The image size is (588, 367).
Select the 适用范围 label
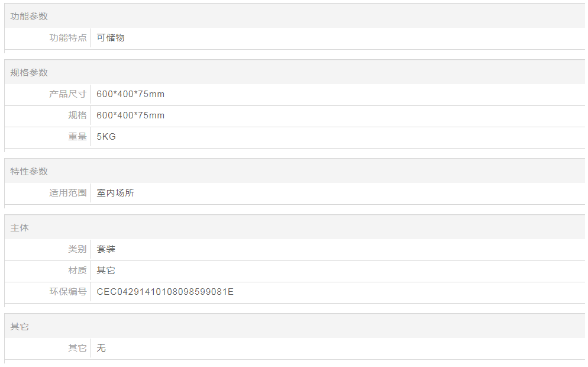point(68,193)
